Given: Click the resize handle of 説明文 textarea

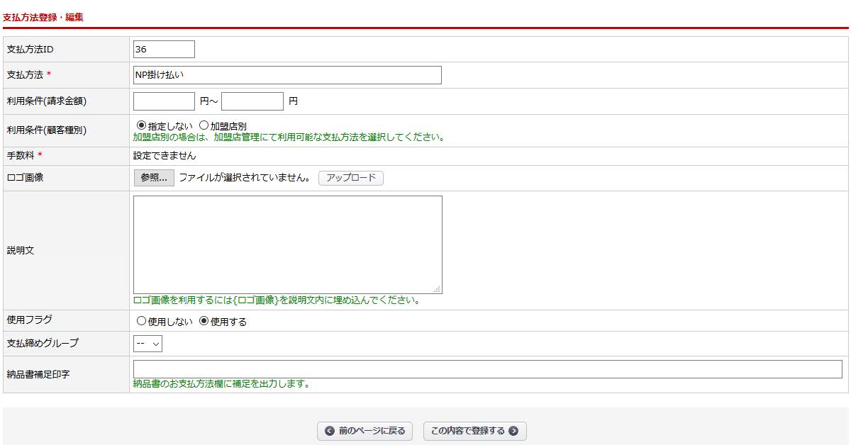Looking at the screenshot, I should pos(438,289).
